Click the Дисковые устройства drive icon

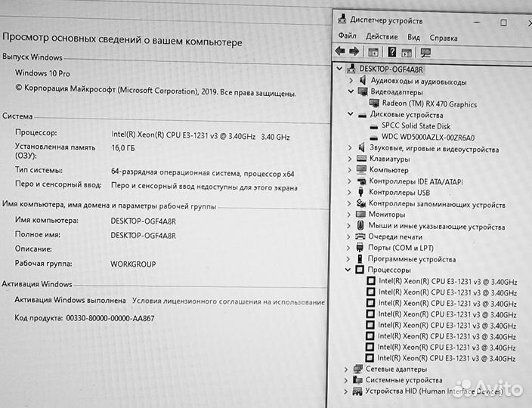[362, 116]
